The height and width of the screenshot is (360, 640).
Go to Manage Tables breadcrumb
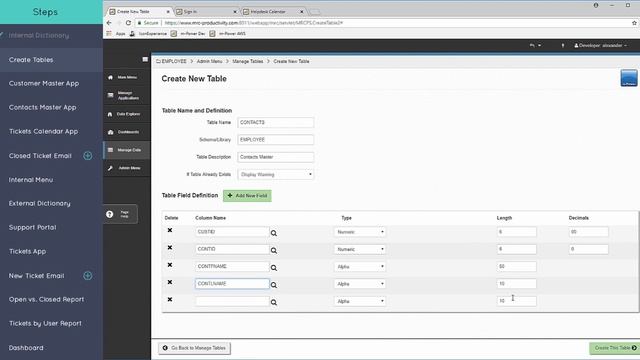point(248,61)
